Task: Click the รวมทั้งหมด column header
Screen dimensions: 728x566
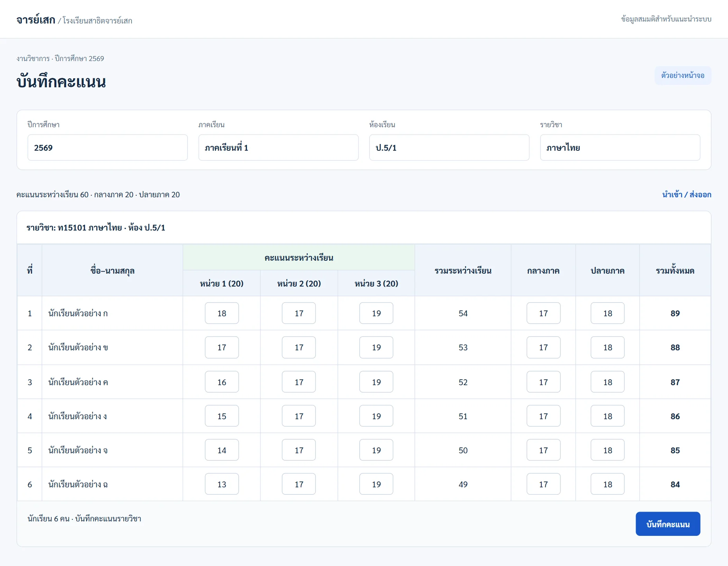Action: coord(675,270)
